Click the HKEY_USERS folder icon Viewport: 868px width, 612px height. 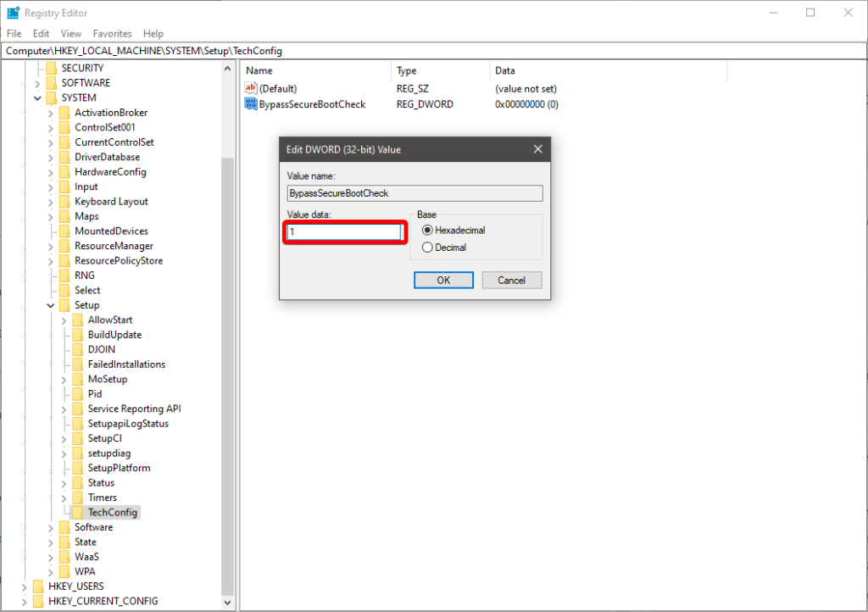tap(38, 587)
